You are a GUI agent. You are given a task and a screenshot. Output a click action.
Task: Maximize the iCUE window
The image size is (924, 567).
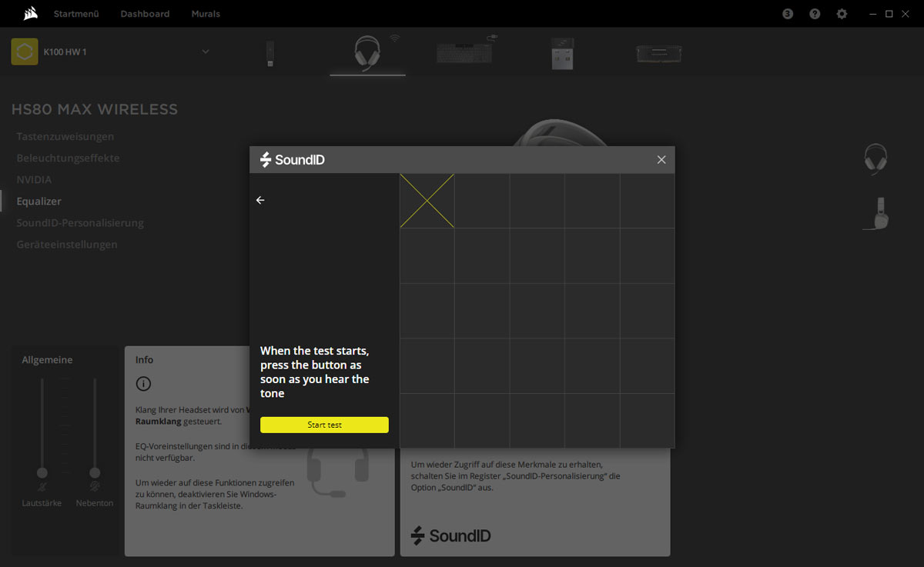(x=889, y=14)
